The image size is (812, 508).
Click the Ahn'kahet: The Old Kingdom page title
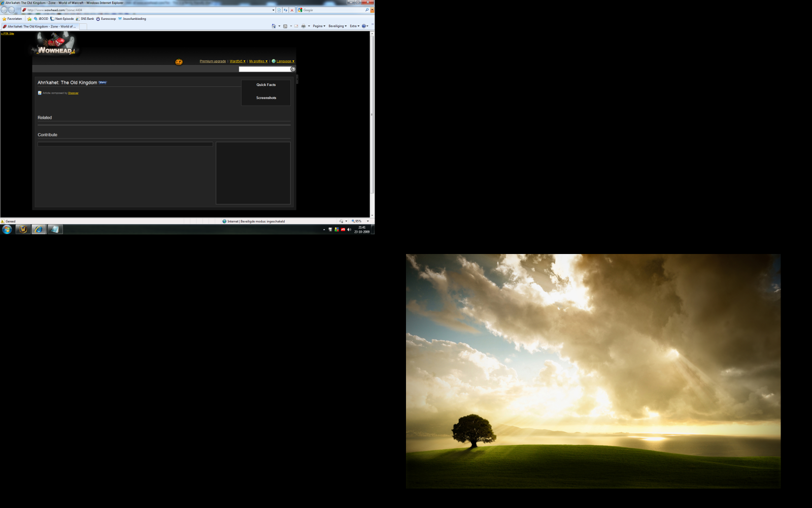(x=67, y=82)
